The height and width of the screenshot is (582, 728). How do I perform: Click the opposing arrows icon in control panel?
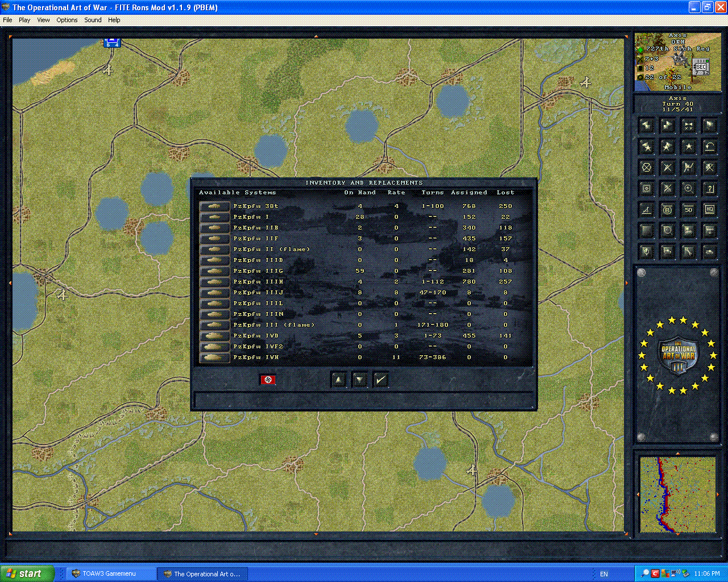pyautogui.click(x=688, y=126)
